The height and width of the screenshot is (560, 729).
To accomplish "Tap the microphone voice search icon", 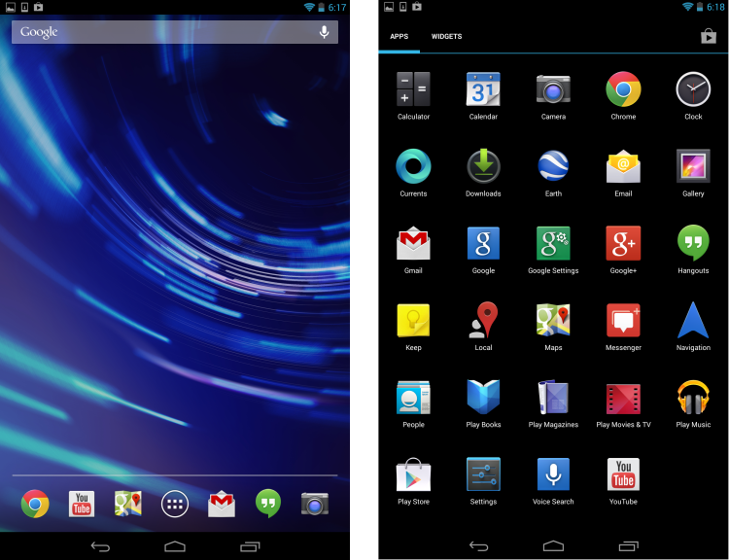I will pos(324,32).
